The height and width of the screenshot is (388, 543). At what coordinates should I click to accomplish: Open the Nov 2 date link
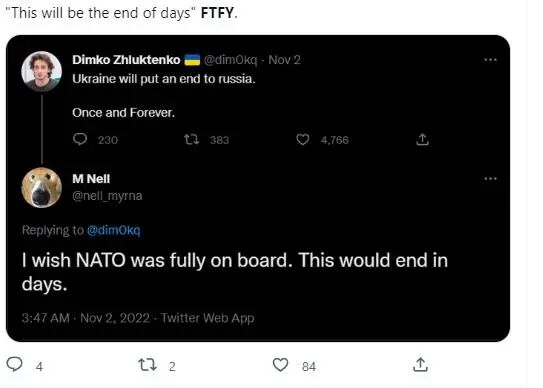(284, 60)
